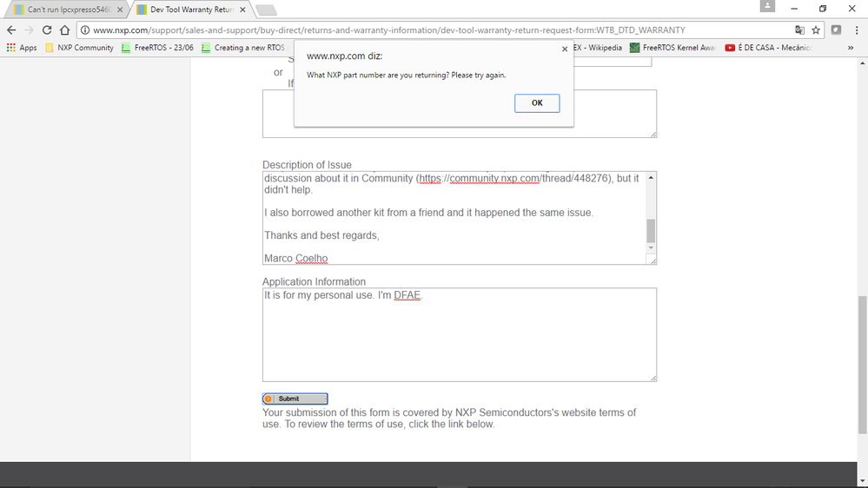Go to the browser home page
The image size is (868, 488).
65,30
